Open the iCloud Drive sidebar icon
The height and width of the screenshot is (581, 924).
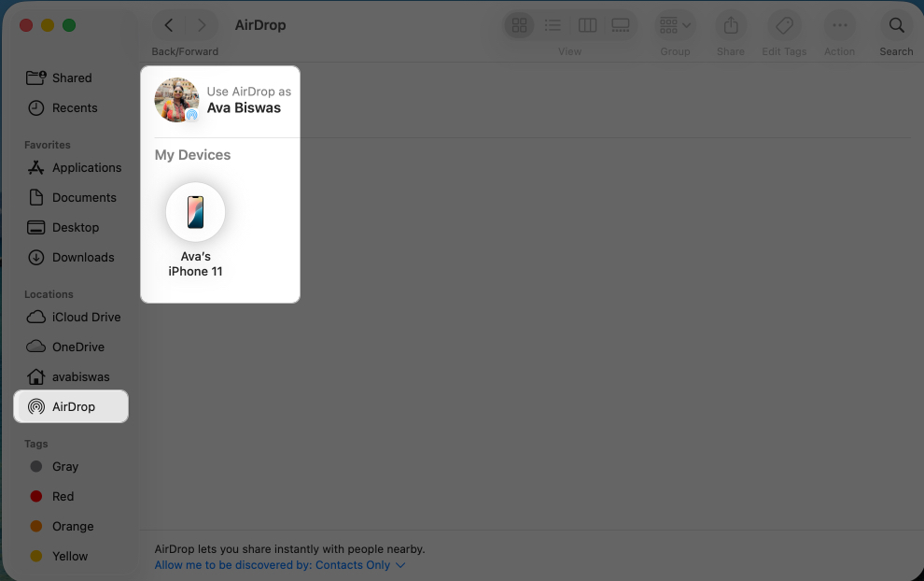(35, 317)
